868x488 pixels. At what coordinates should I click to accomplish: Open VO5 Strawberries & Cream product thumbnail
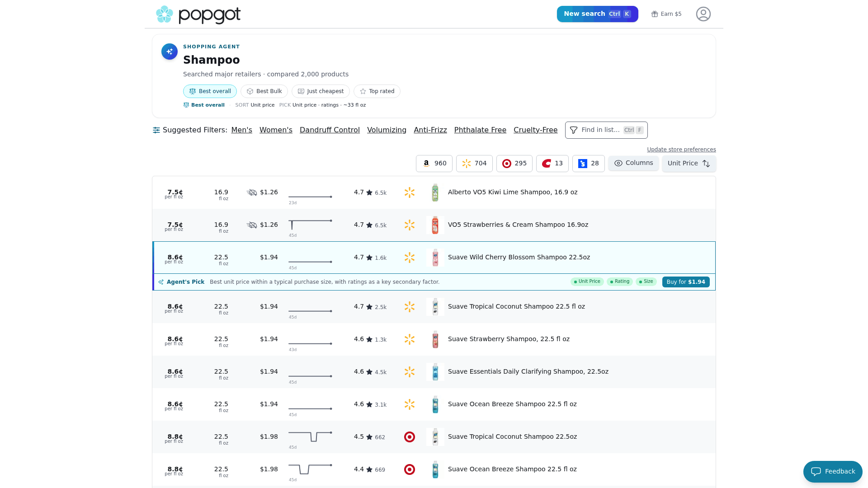(x=435, y=225)
